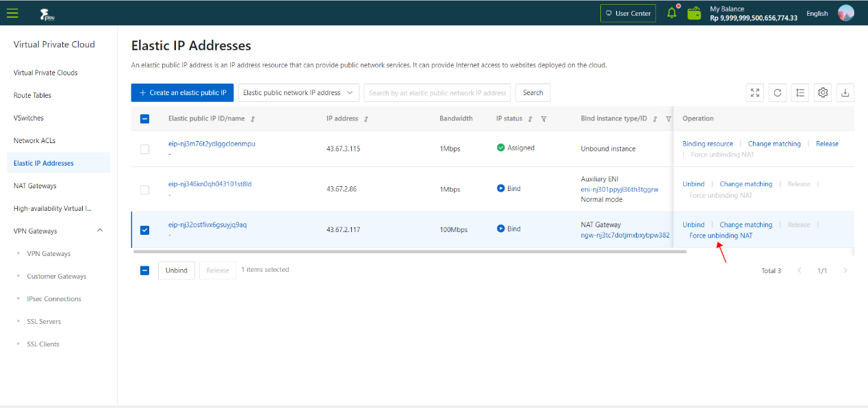Open ENI link eni-nj301ppyjl36th3tggrw
868x408 pixels.
[620, 189]
